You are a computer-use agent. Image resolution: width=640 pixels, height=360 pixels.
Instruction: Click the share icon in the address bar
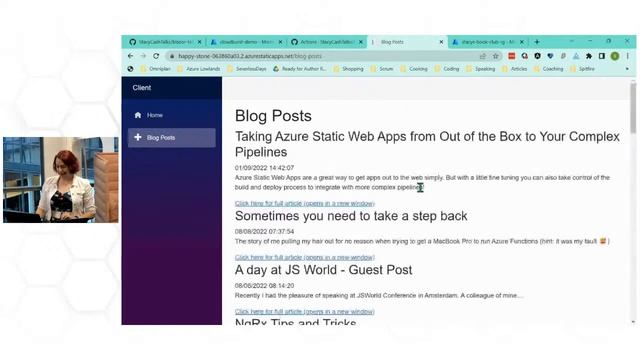coord(483,56)
